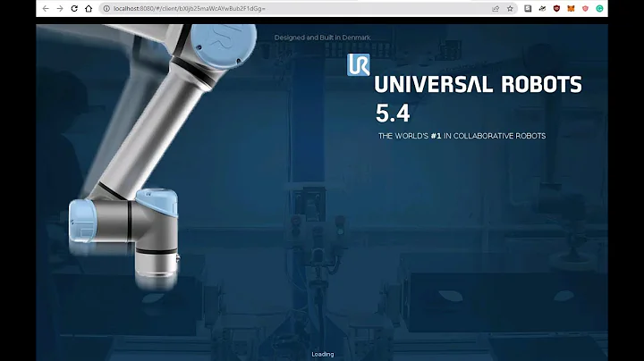Open the uBlock Origin shield extension

pos(556,9)
